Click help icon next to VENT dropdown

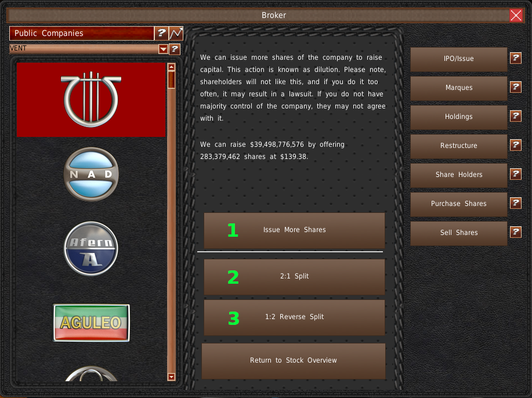pyautogui.click(x=175, y=49)
